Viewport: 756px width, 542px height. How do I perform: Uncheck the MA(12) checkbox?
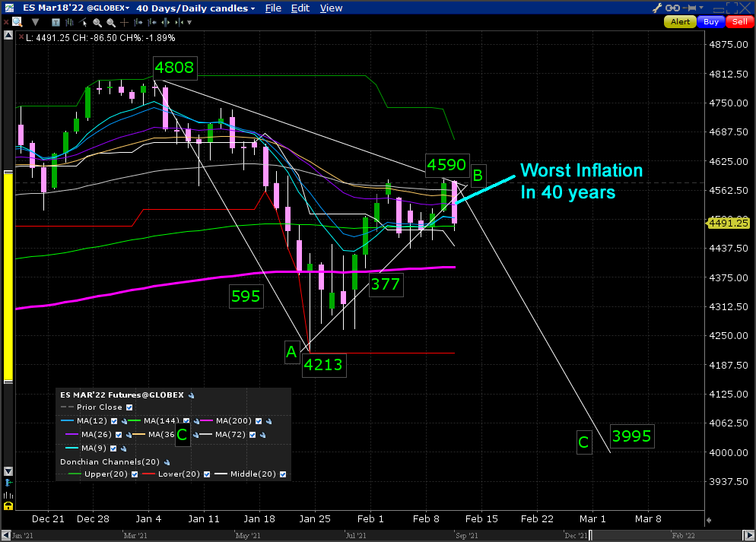(x=114, y=421)
